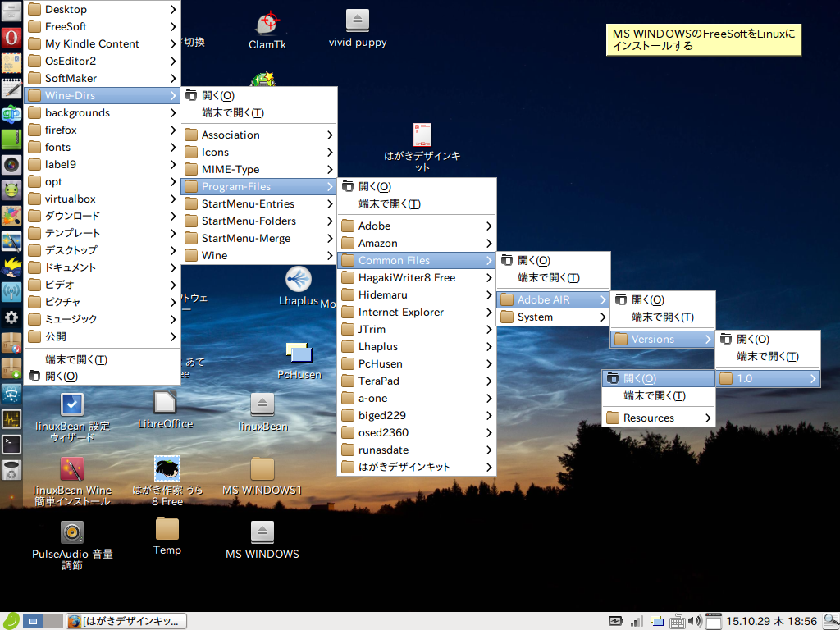Screen dimensions: 840x630
Task: Expand the chevron next to Resources
Action: (x=708, y=418)
